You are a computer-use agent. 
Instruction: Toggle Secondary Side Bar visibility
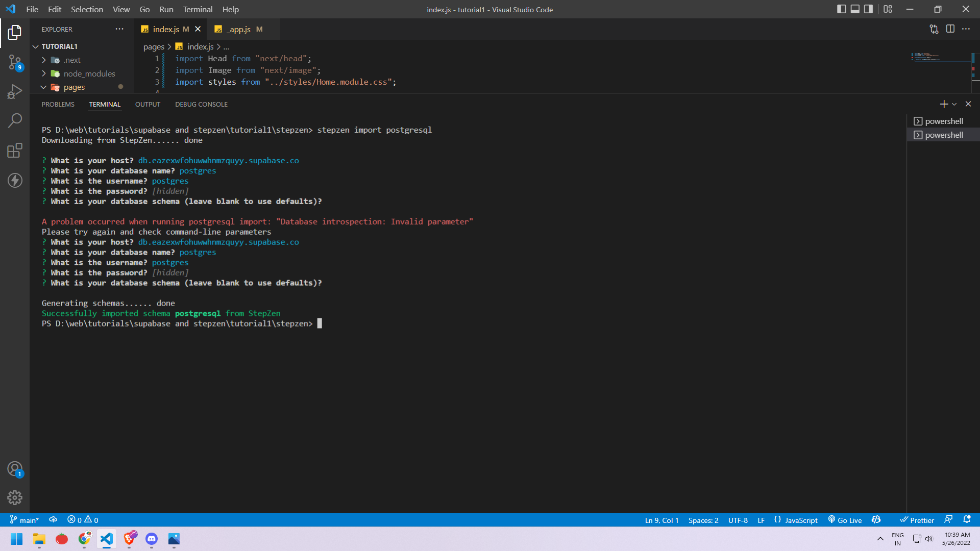pos(868,9)
